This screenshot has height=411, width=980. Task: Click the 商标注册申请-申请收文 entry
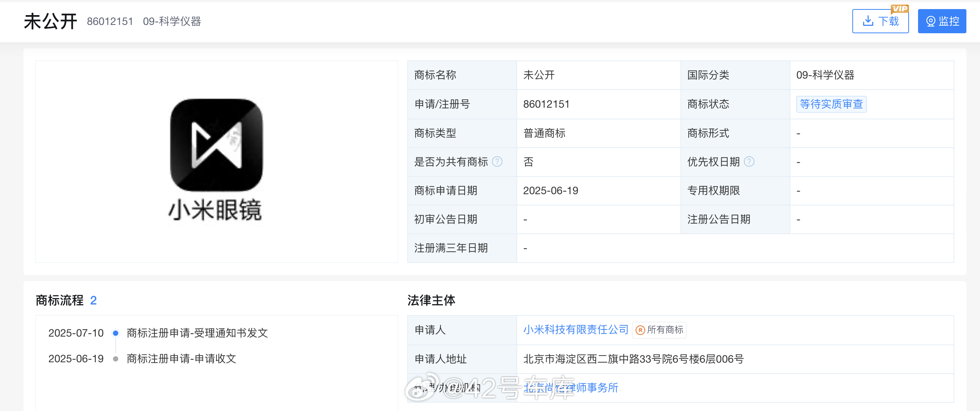pyautogui.click(x=181, y=358)
